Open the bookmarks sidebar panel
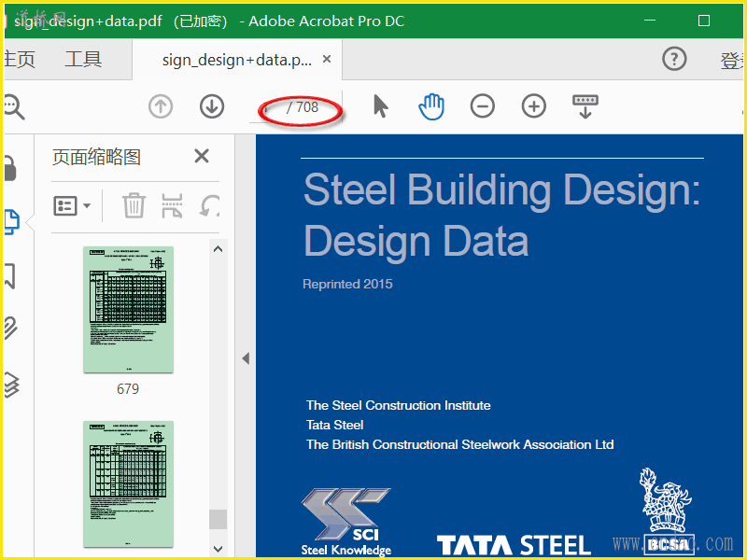Screen dimensions: 747x560 tap(10, 276)
